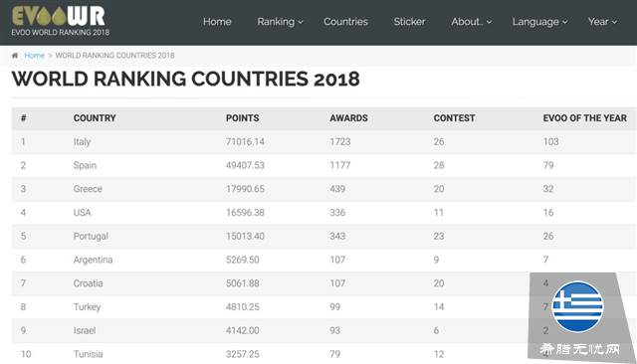Expand the Language dropdown menu

click(539, 22)
